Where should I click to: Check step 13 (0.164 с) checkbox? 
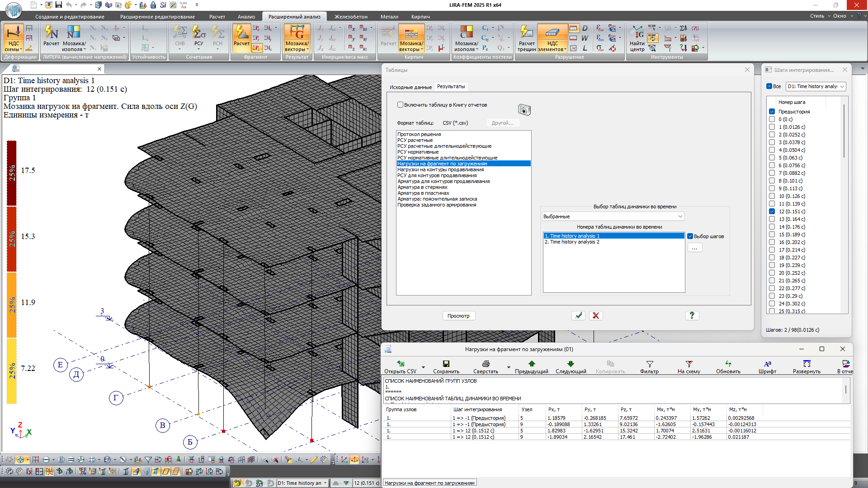[772, 219]
